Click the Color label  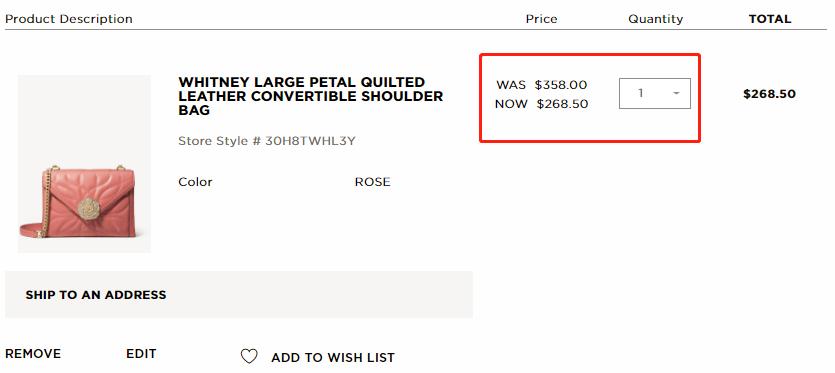pyautogui.click(x=195, y=182)
